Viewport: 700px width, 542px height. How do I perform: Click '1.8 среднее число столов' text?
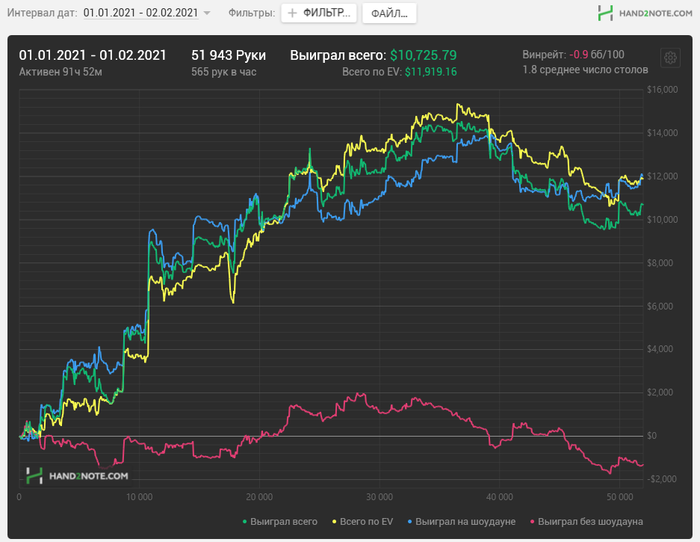[x=585, y=70]
